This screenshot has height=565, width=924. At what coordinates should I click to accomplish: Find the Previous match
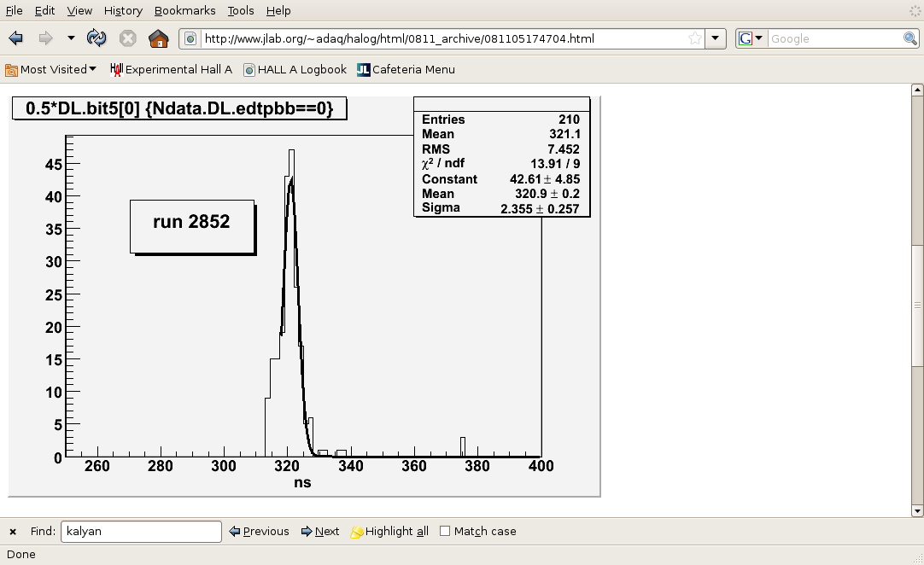pyautogui.click(x=260, y=532)
